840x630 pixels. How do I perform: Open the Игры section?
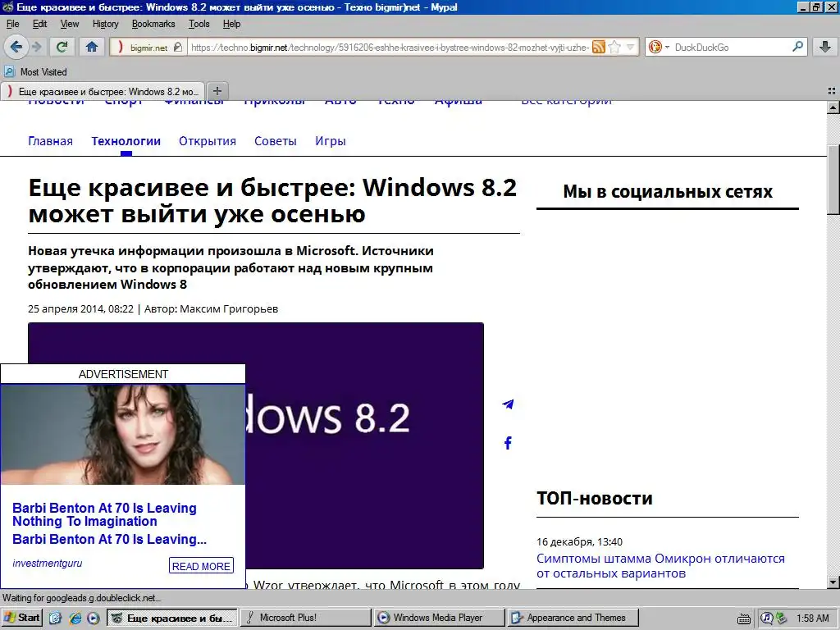(x=331, y=141)
